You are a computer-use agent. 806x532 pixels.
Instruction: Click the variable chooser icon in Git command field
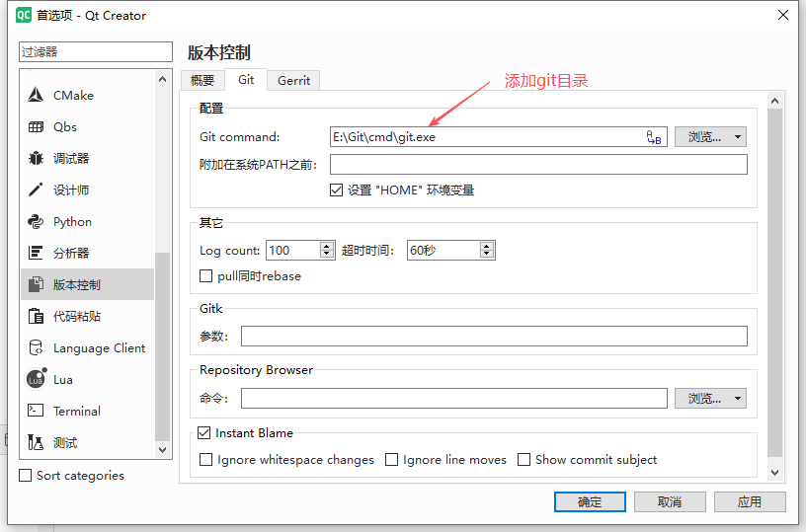[653, 137]
